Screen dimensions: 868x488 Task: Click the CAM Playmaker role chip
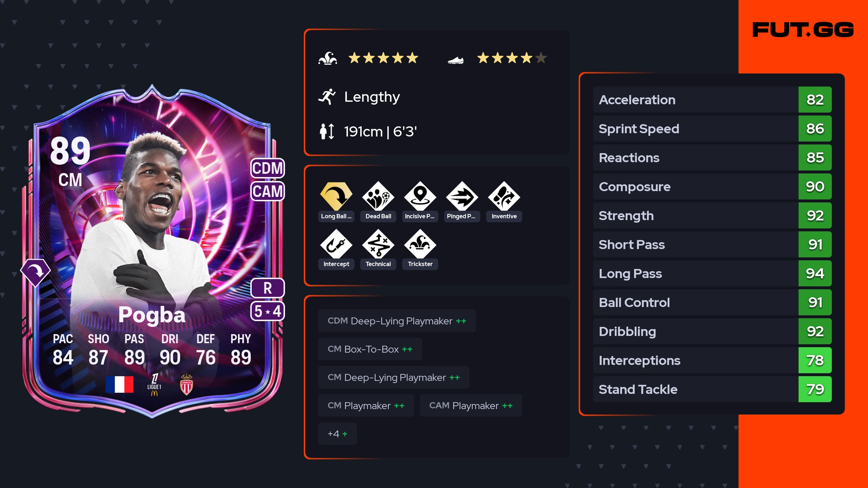pos(471,405)
